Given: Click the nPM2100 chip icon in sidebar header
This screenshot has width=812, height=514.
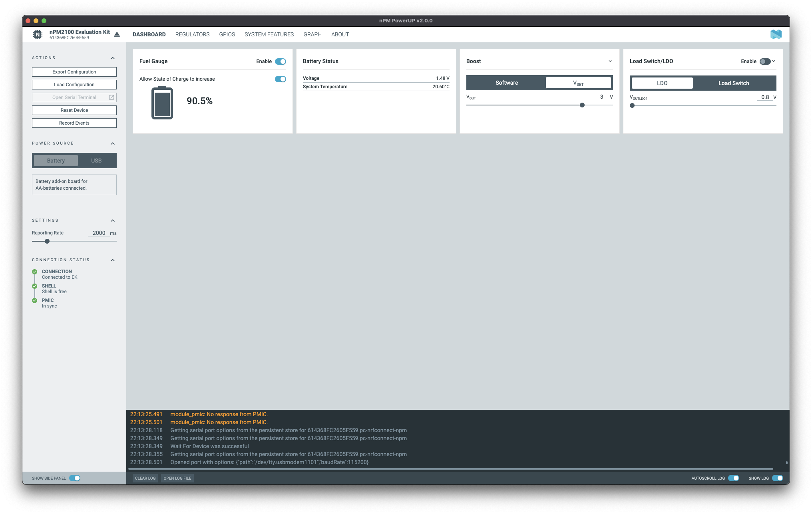Looking at the screenshot, I should pyautogui.click(x=38, y=34).
